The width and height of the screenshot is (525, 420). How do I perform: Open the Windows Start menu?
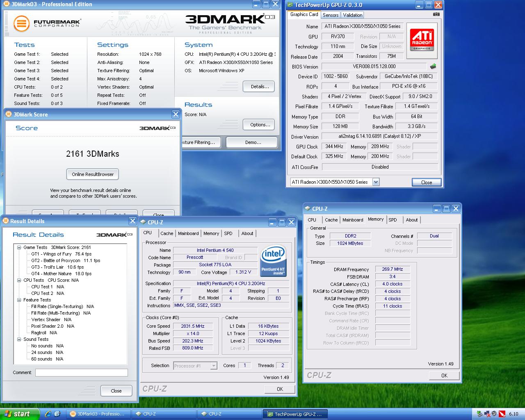(20, 414)
